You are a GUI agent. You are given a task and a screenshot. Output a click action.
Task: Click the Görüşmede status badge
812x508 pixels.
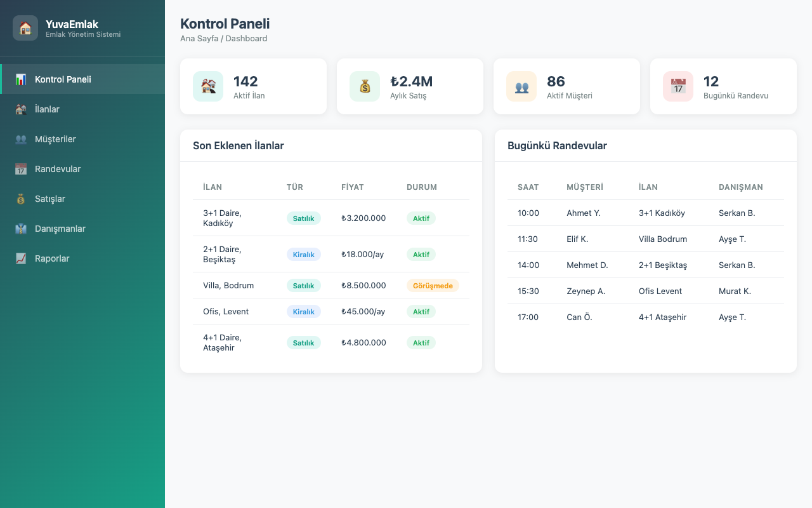point(433,286)
